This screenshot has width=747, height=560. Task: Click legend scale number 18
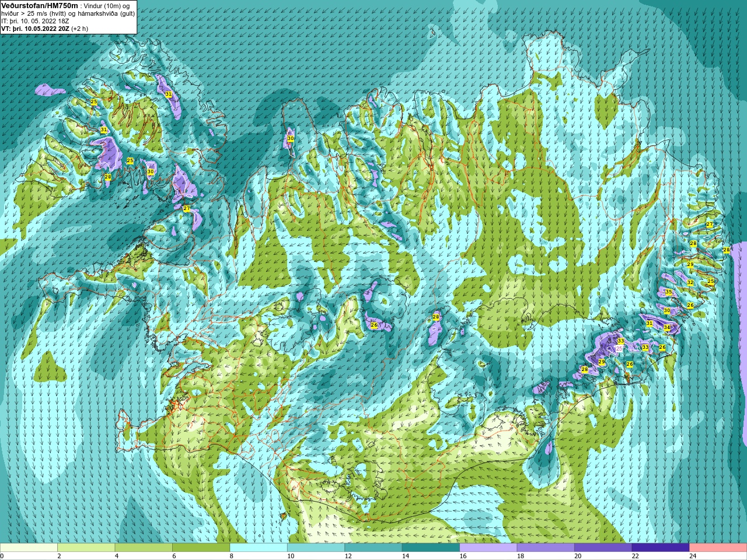click(520, 556)
